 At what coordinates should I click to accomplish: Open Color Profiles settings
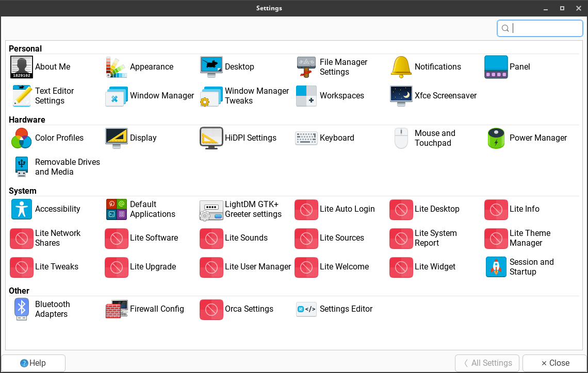click(21, 138)
